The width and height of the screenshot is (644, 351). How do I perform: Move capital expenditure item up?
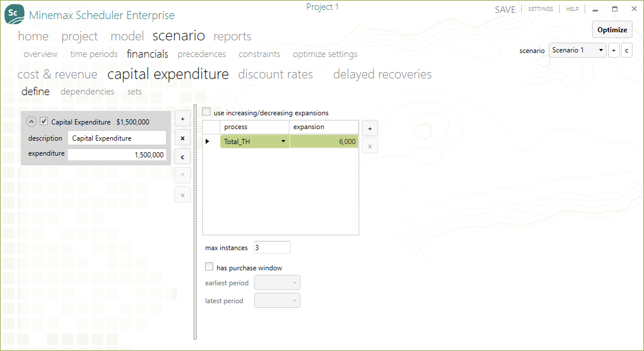182,175
